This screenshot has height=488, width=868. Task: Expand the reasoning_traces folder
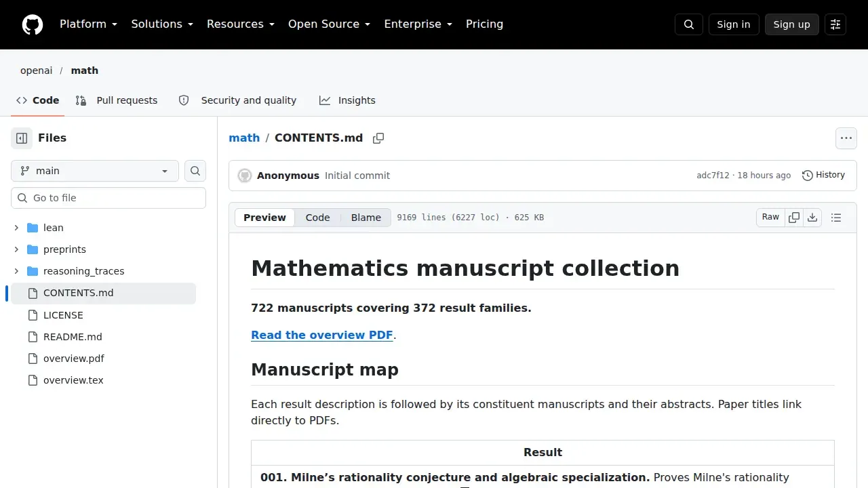(16, 271)
